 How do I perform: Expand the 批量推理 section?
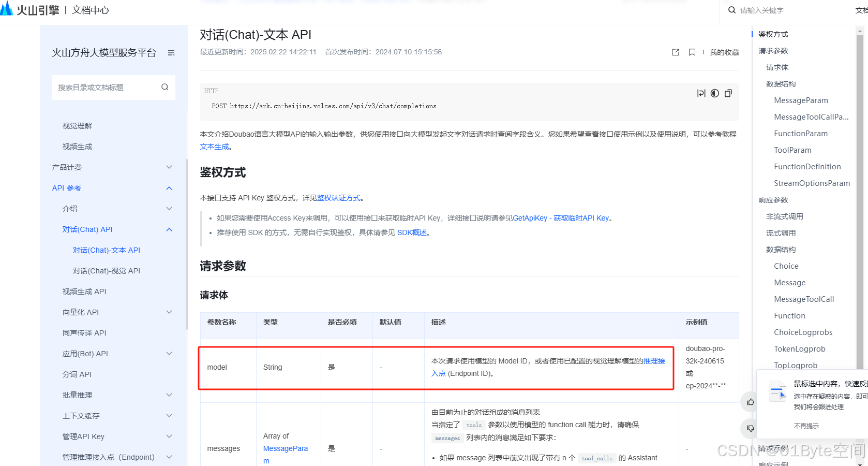pyautogui.click(x=169, y=395)
